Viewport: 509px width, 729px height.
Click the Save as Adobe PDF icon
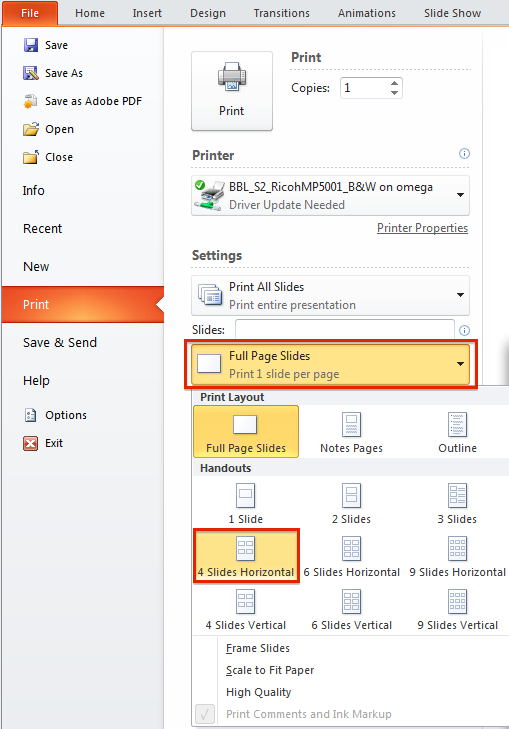30,101
